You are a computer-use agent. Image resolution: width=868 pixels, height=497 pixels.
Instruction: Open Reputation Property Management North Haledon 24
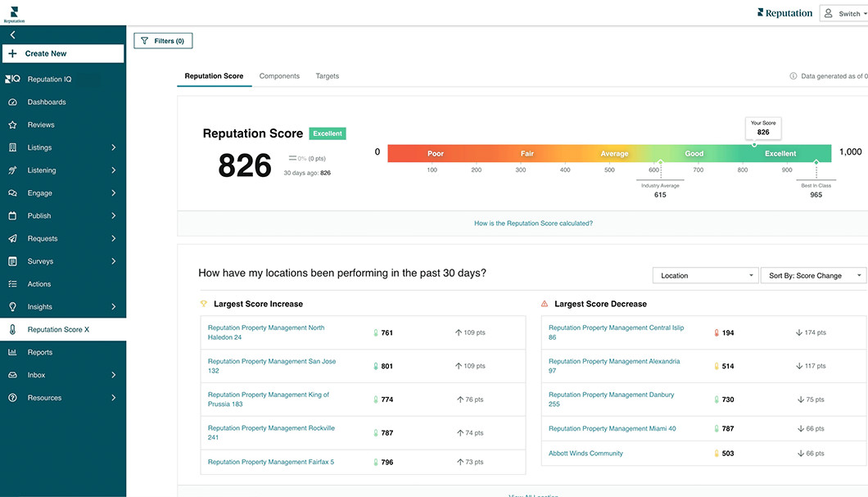265,332
